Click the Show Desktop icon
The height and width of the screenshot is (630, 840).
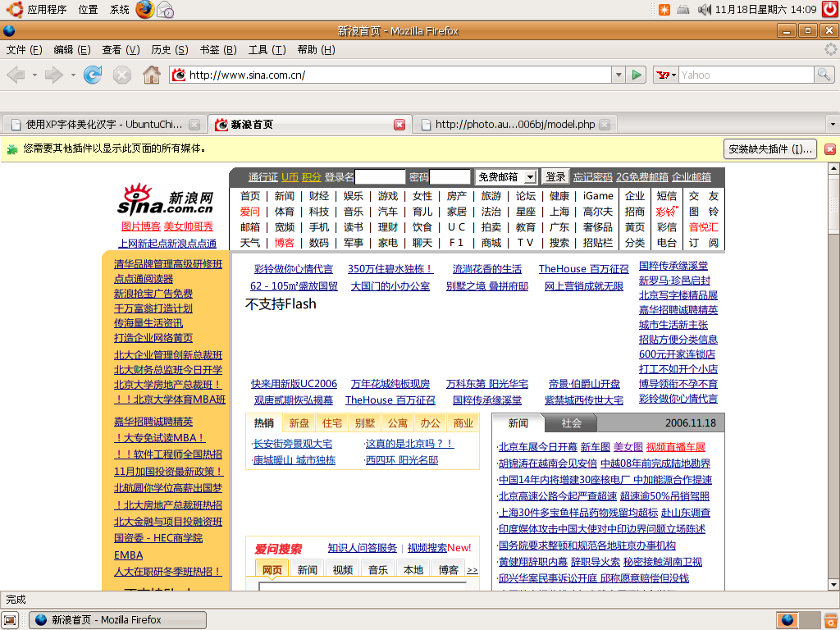10,620
